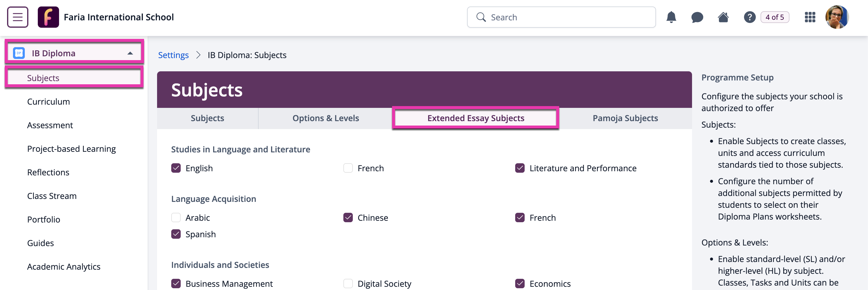Follow the Settings breadcrumb link
Screen dimensions: 868x290
coord(173,55)
